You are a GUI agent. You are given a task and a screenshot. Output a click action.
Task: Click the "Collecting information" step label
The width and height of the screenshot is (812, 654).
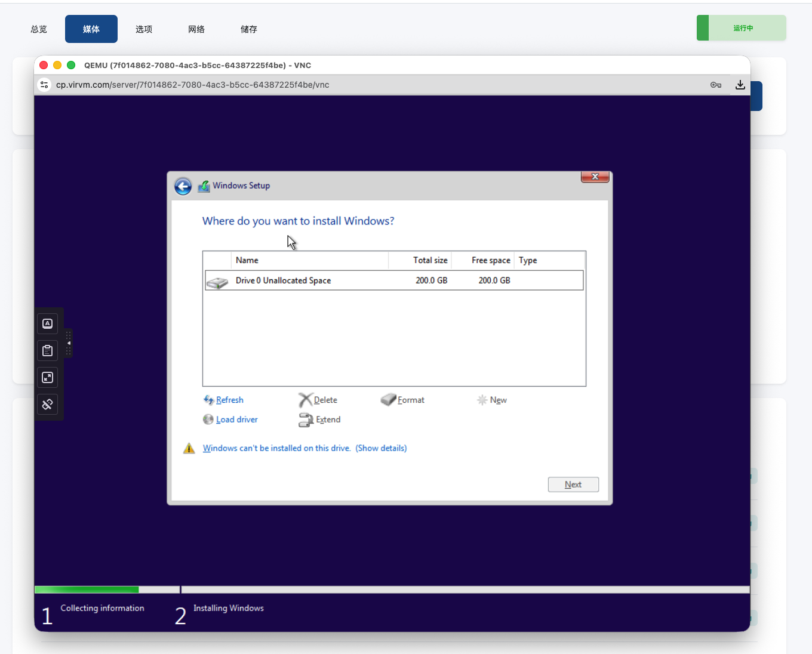coord(102,608)
